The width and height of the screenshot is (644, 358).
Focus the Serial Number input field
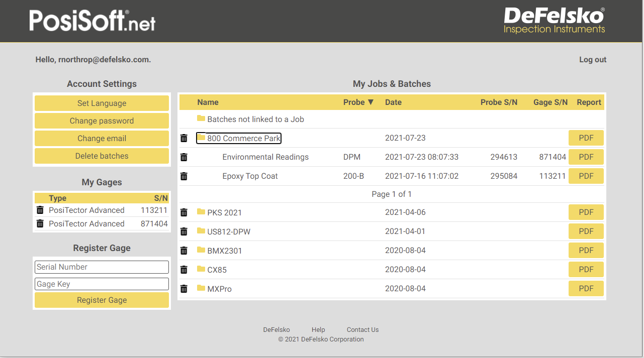click(102, 267)
